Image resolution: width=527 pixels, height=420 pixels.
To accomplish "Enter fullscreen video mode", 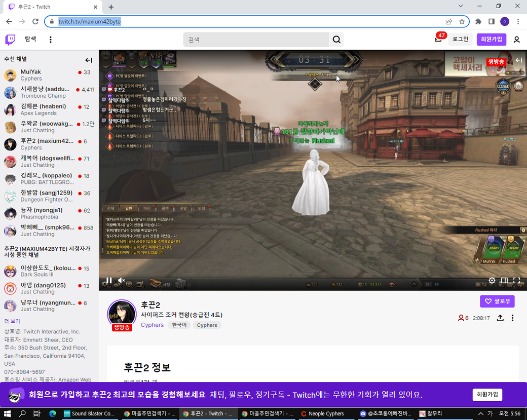I will coord(516,280).
